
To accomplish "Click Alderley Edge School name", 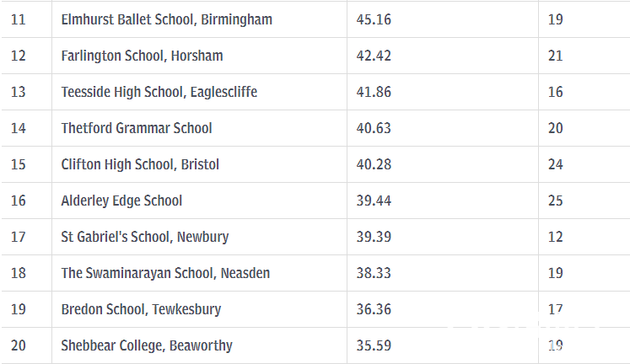I will point(121,201).
